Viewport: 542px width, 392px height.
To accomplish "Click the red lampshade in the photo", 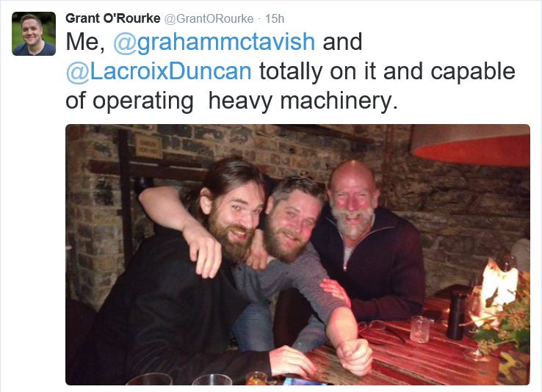I will pyautogui.click(x=471, y=145).
